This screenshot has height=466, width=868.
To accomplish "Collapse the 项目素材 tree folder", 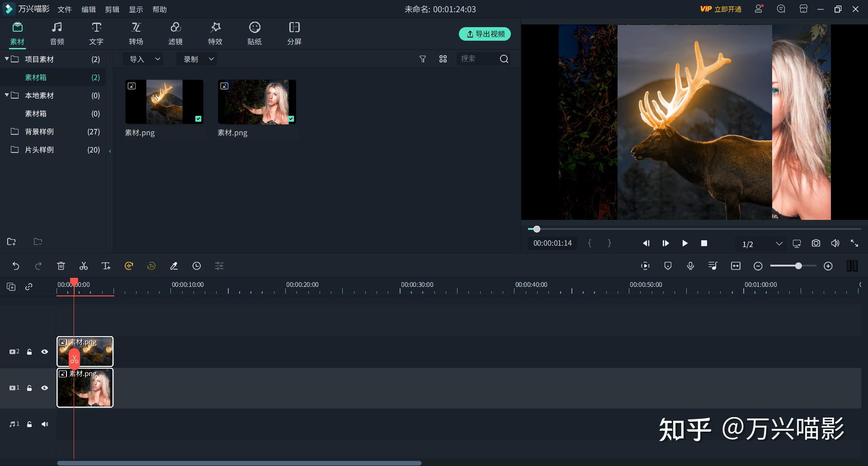I will tap(7, 59).
